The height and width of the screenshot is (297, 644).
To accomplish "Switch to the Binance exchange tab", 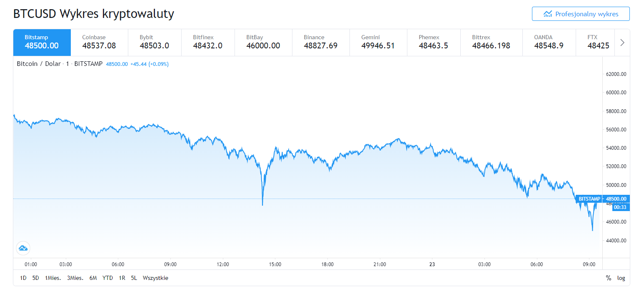I will [321, 42].
